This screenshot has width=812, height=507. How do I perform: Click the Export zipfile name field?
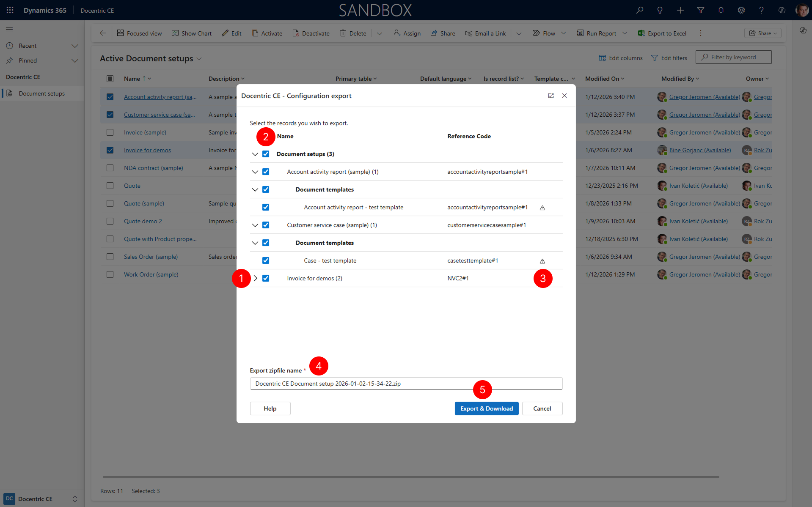click(406, 384)
